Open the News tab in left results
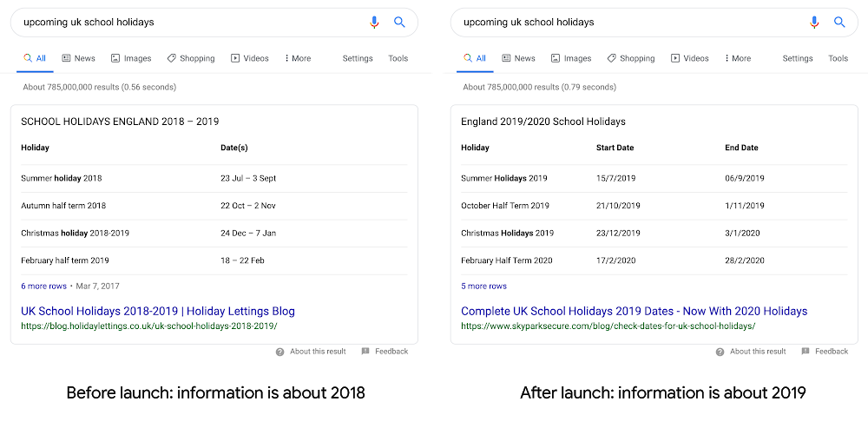Screen dimensions: 868x448 coord(78,58)
